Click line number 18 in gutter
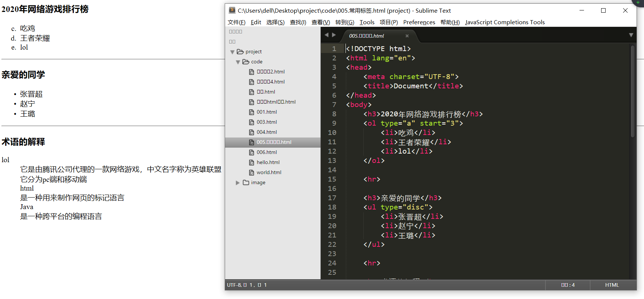Image resolution: width=644 pixels, height=299 pixels. (332, 207)
